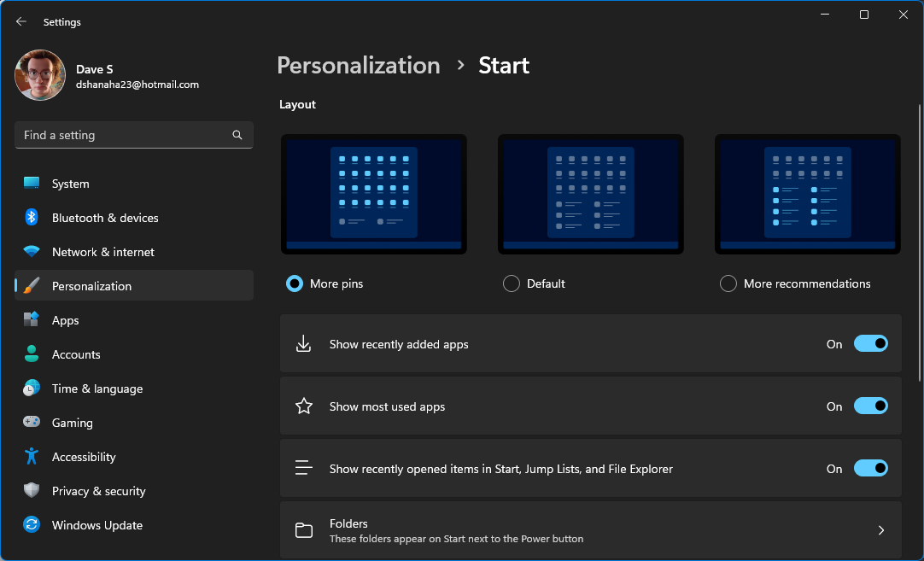The height and width of the screenshot is (561, 924).
Task: Select the Apps settings icon
Action: 31,319
